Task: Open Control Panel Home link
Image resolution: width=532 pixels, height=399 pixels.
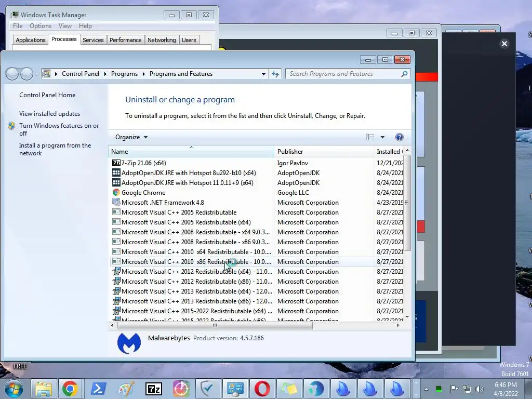Action: (47, 95)
